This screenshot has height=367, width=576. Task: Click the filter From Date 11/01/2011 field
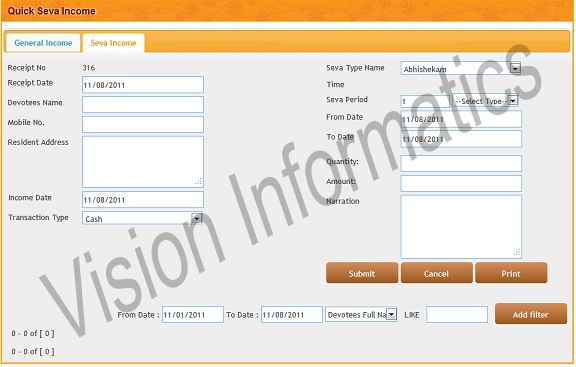(x=193, y=315)
